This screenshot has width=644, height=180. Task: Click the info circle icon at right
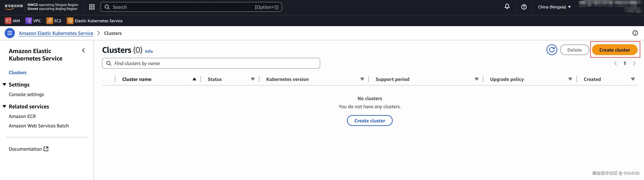[635, 33]
